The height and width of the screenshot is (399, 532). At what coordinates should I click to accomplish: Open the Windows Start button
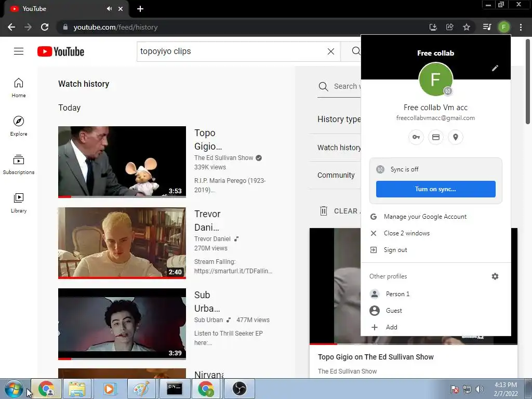tap(14, 389)
